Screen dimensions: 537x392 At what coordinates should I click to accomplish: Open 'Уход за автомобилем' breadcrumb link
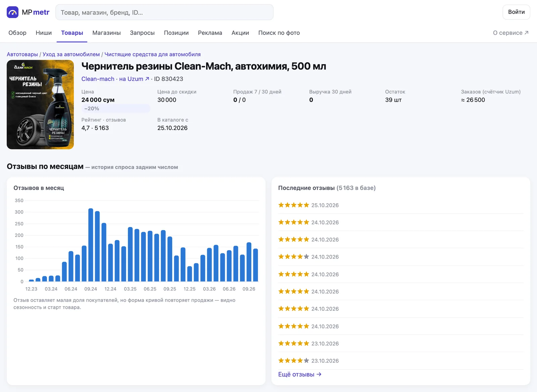coord(71,54)
